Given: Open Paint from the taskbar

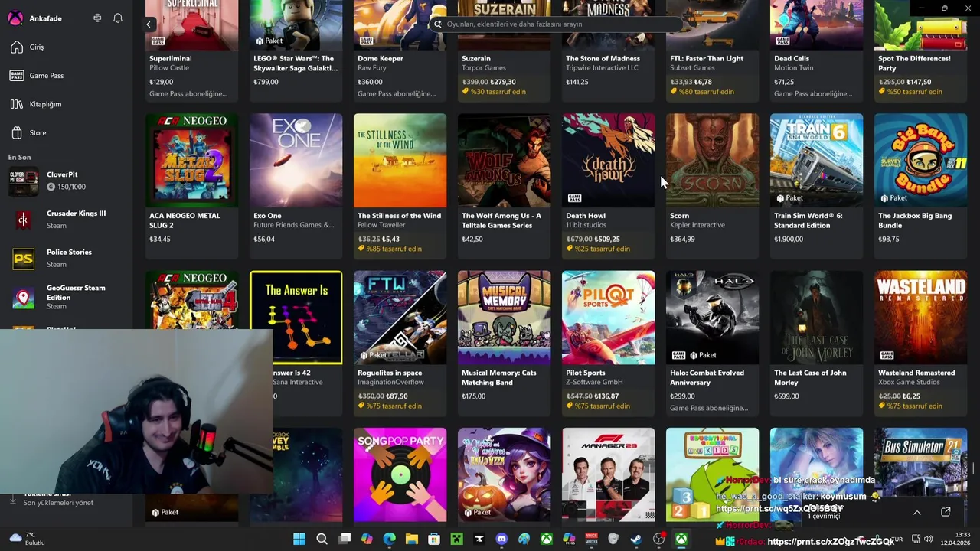Looking at the screenshot, I should (x=524, y=539).
